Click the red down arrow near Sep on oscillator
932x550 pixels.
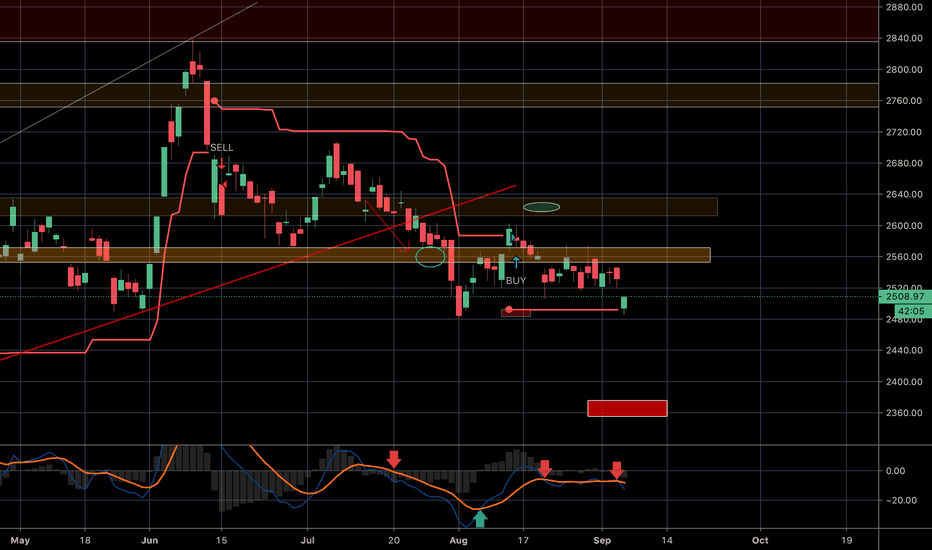point(617,470)
